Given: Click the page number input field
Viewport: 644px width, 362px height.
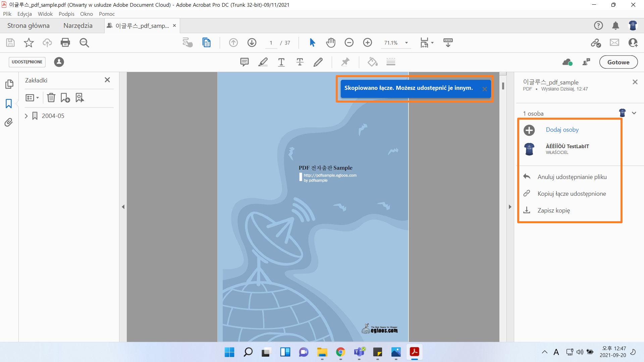Looking at the screenshot, I should click(x=271, y=43).
